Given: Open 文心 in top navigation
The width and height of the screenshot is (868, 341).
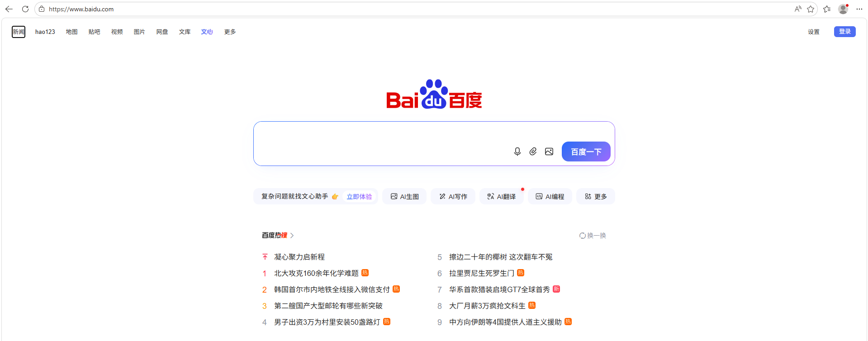Looking at the screenshot, I should coord(207,32).
